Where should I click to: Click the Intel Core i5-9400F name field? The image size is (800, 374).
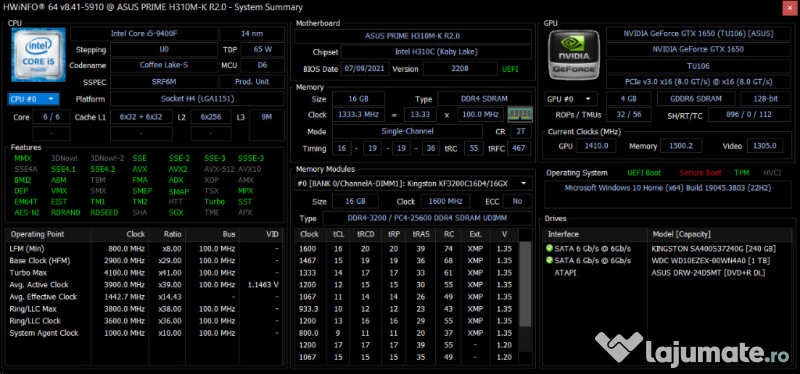click(143, 34)
